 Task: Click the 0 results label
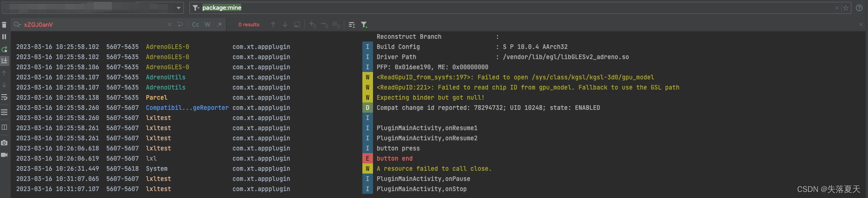(x=249, y=24)
